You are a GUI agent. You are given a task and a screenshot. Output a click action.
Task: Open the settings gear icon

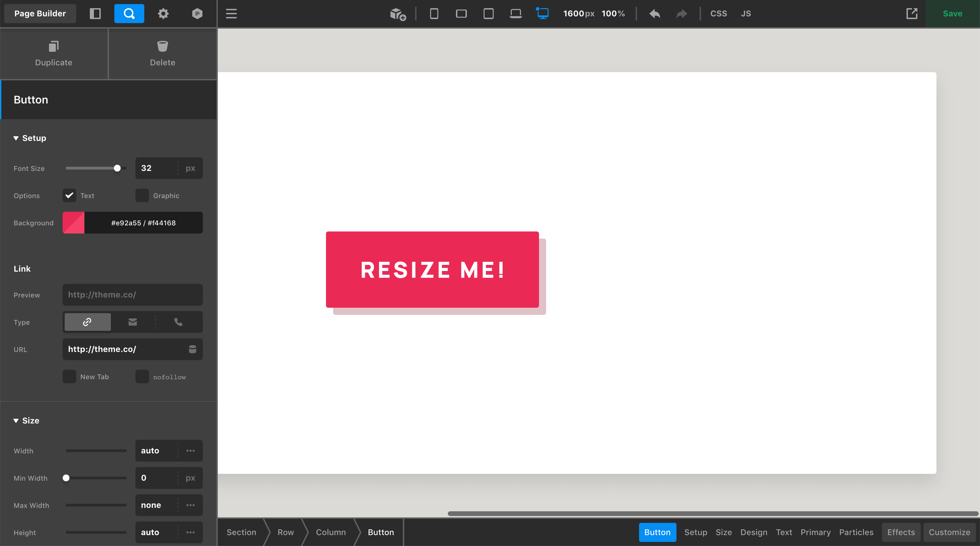(163, 14)
